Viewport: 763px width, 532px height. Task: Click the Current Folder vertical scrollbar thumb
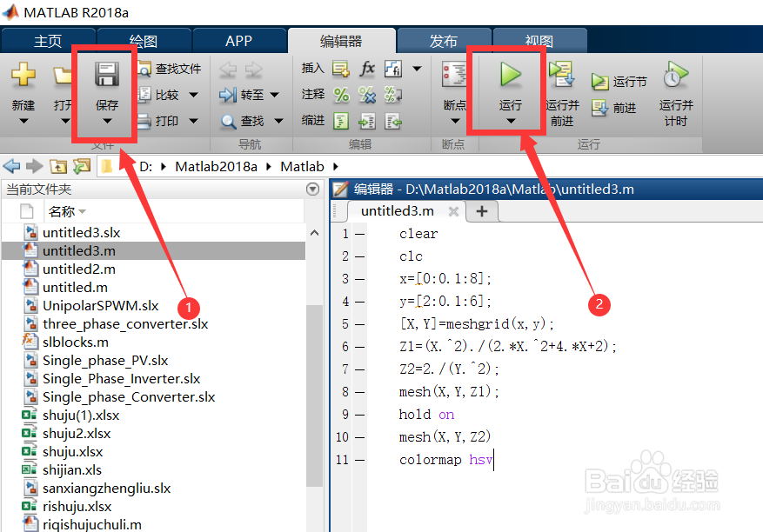tap(315, 395)
